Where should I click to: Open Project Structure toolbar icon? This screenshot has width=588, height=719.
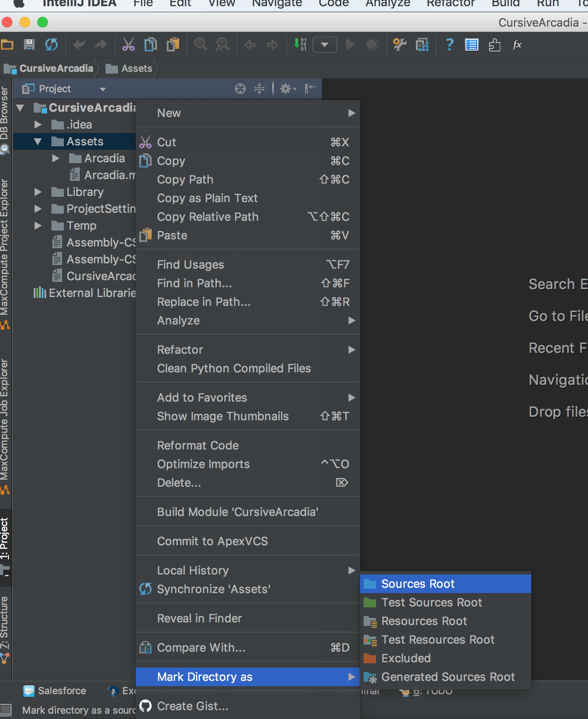point(422,45)
